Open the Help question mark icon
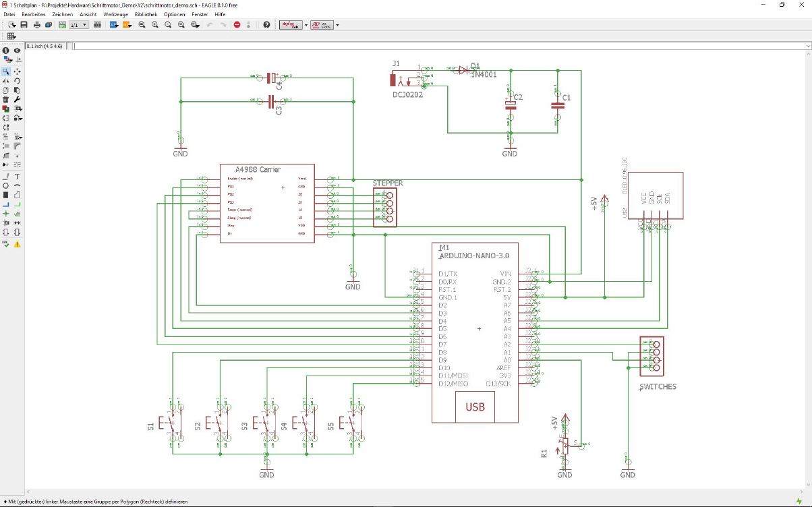 (266, 25)
